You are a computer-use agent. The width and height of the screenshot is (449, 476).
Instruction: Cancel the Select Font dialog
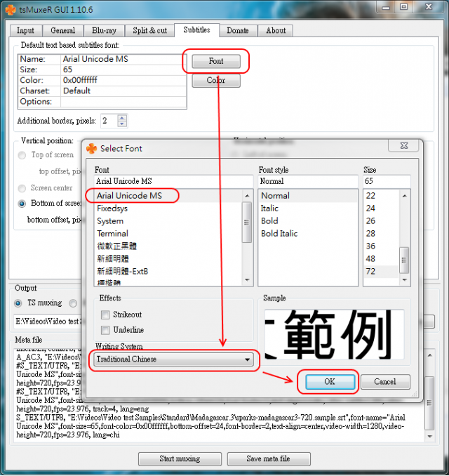(x=385, y=382)
